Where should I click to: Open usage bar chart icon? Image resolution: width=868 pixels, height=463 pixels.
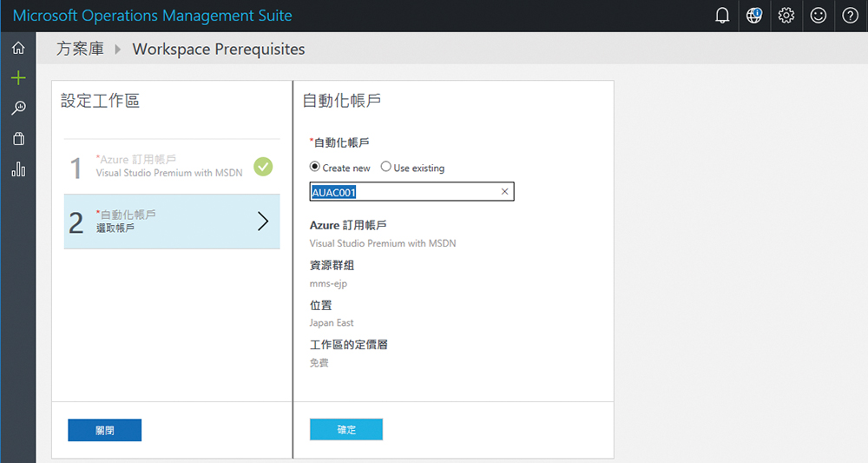click(18, 169)
